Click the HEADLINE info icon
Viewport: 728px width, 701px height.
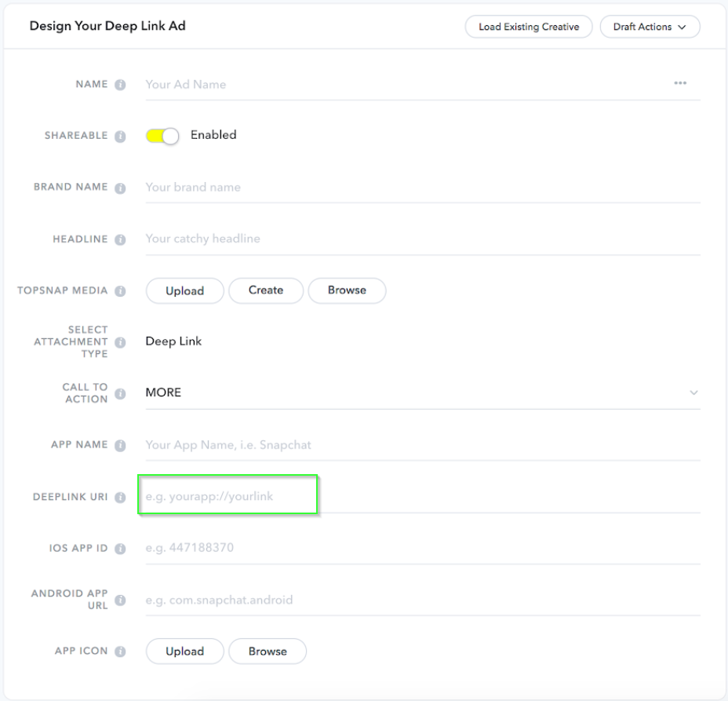pos(120,239)
